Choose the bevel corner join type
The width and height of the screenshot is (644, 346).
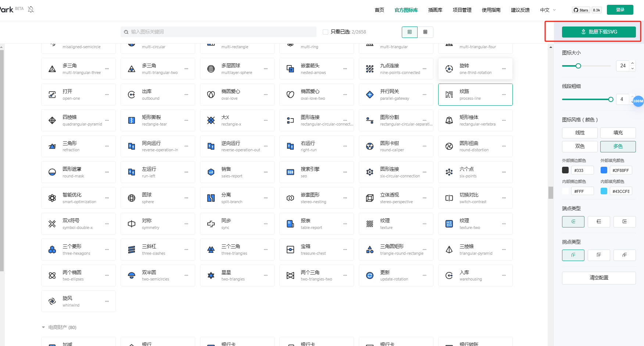pyautogui.click(x=625, y=255)
